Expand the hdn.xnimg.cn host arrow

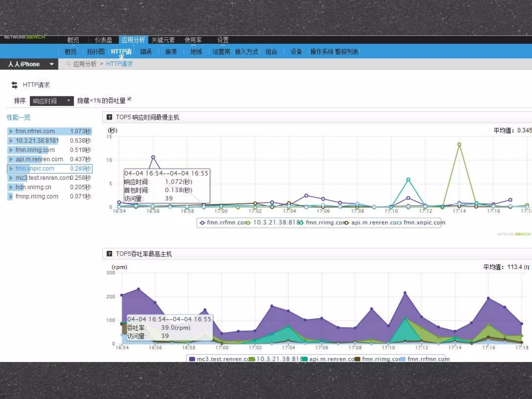[11, 187]
